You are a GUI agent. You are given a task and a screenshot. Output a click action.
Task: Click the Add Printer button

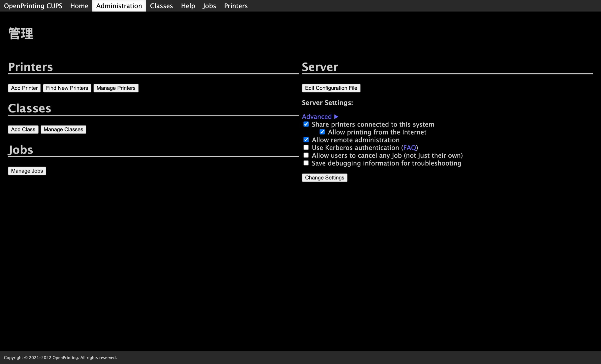point(24,88)
